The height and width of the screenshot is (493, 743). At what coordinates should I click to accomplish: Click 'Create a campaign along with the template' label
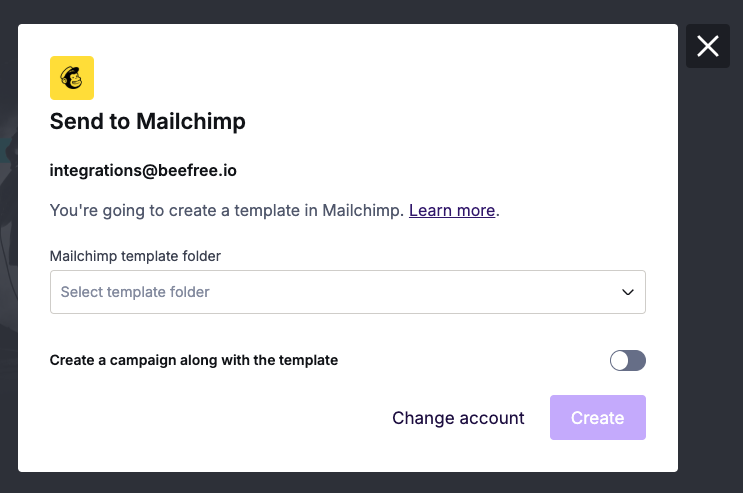pos(194,360)
